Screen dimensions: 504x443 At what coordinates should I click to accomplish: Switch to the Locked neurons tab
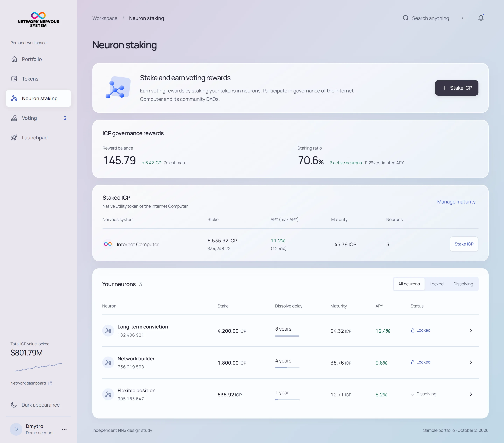[436, 284]
